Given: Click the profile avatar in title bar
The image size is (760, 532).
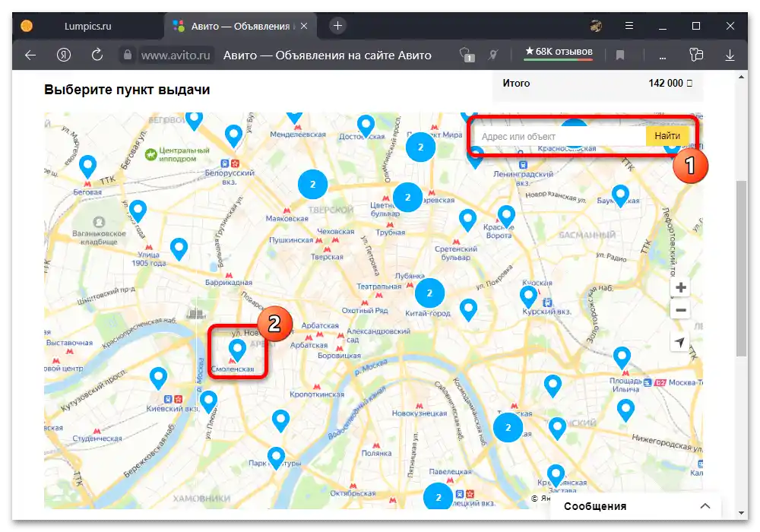Looking at the screenshot, I should point(596,26).
